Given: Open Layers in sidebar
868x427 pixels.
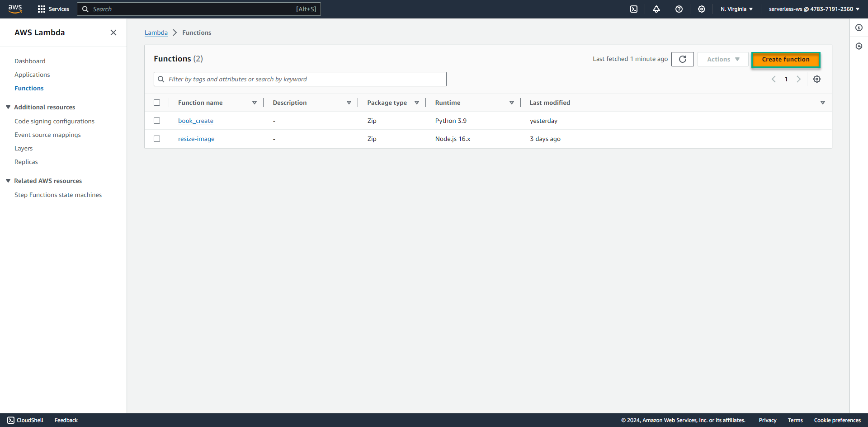Looking at the screenshot, I should pos(24,148).
